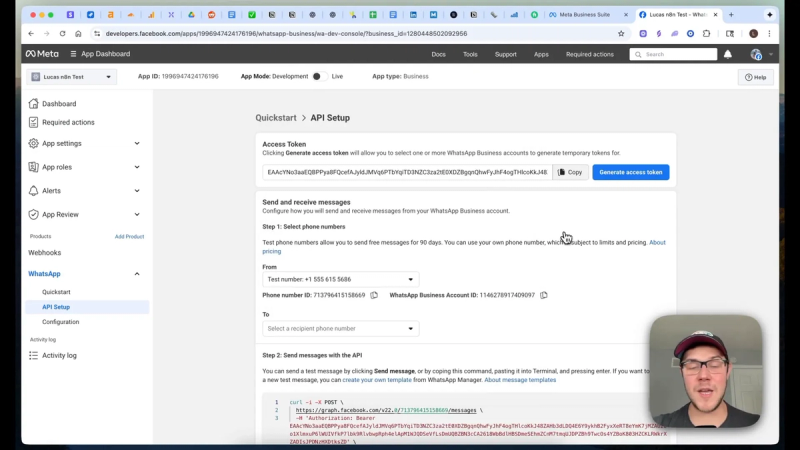Open Apps top menu
Viewport: 800px width, 450px height.
point(541,54)
